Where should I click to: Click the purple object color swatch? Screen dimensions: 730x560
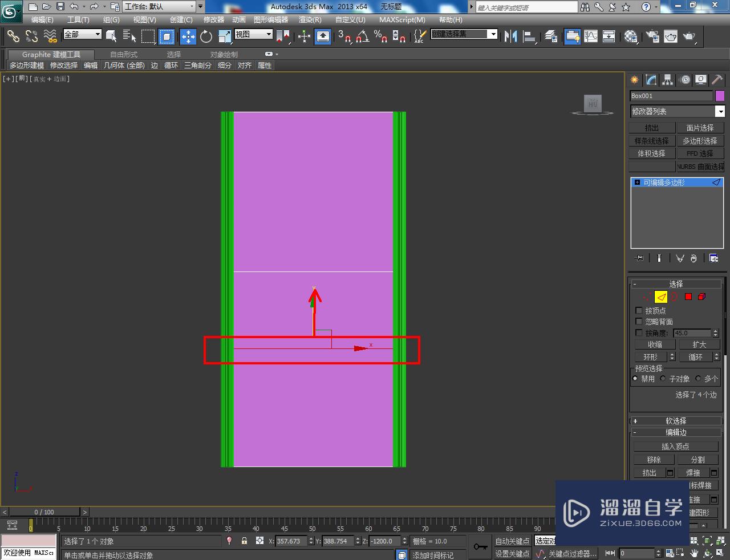[720, 96]
